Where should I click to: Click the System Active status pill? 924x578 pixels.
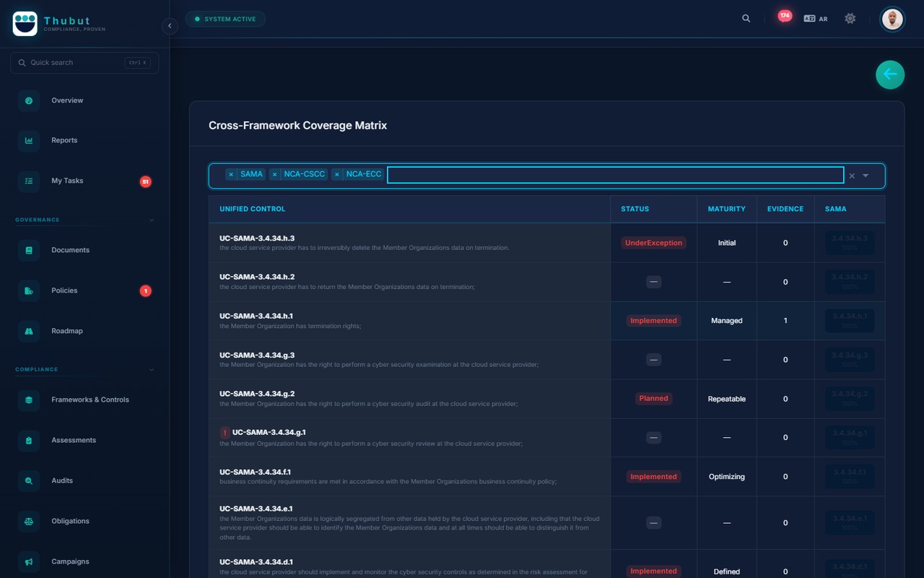coord(225,19)
